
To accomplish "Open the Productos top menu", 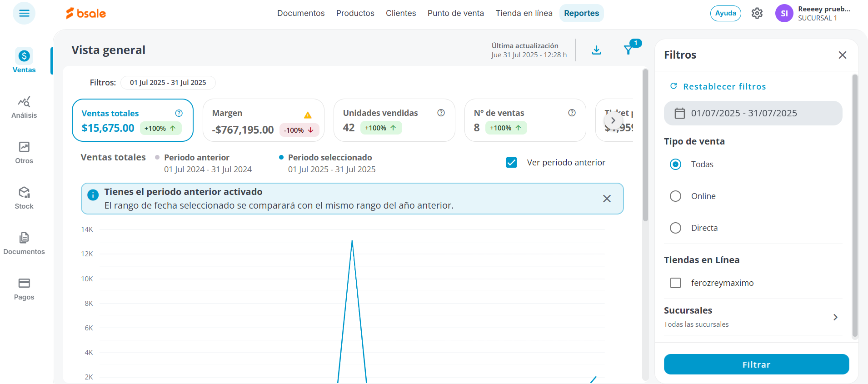I will [355, 13].
